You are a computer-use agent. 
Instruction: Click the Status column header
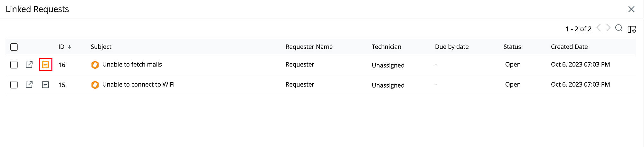coord(512,47)
